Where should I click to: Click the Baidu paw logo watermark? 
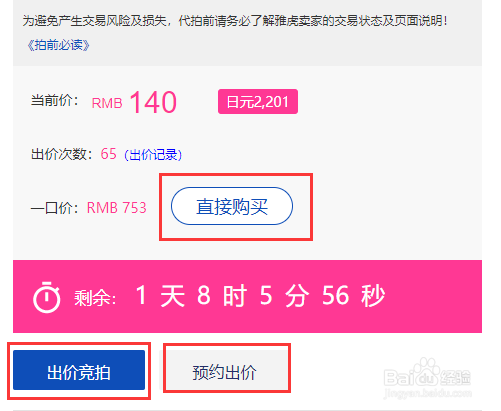(427, 373)
